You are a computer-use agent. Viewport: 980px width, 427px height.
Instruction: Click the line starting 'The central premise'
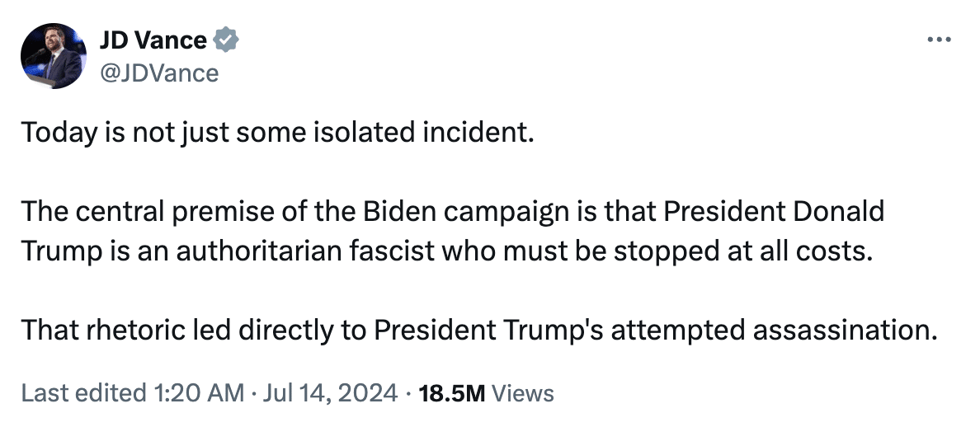click(x=453, y=212)
